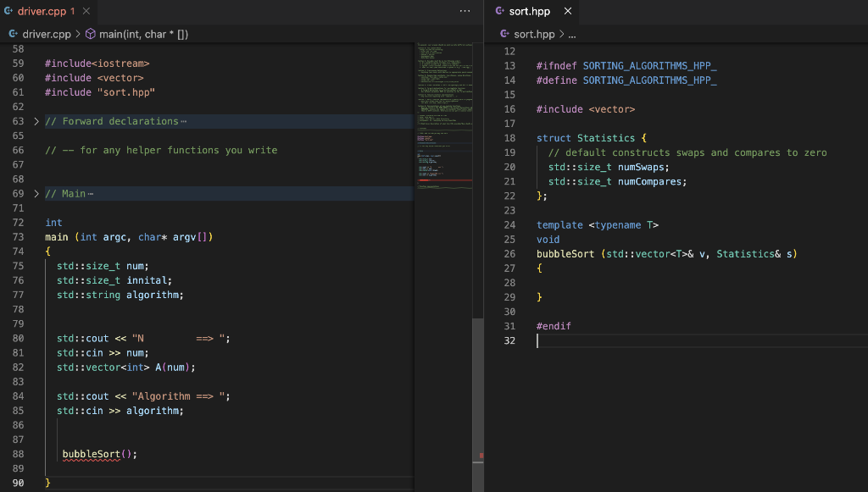868x492 pixels.
Task: Click the helper functions comment on line 66
Action: (x=161, y=151)
